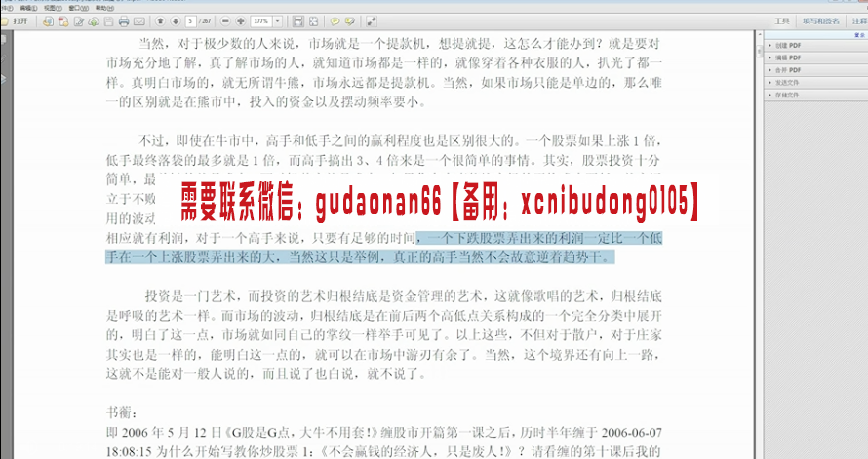Click the upload to cloud icon
This screenshot has height=459, width=868.
[94, 21]
